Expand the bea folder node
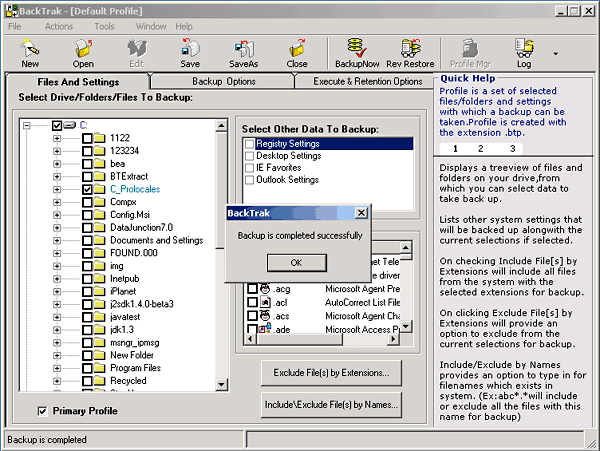The width and height of the screenshot is (600, 451). coord(57,164)
